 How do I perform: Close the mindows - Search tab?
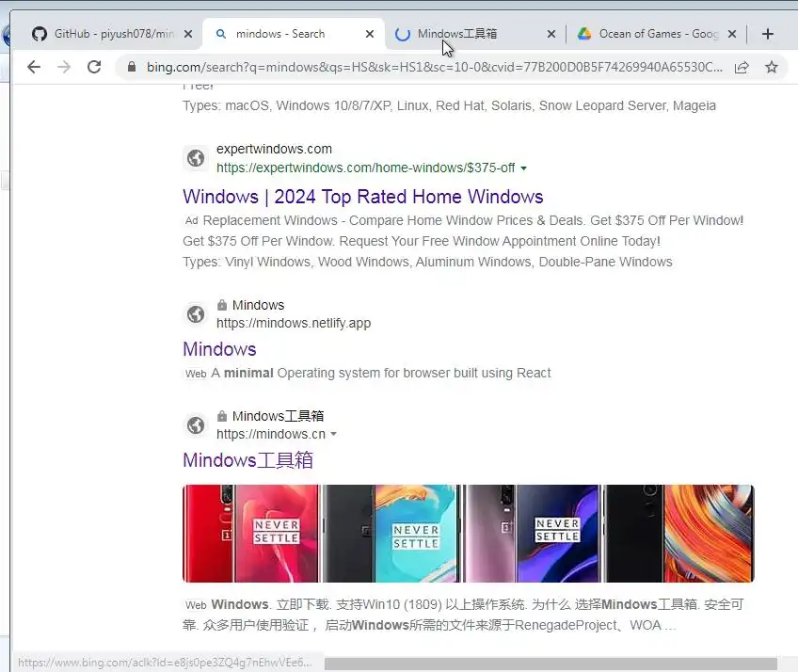370,34
